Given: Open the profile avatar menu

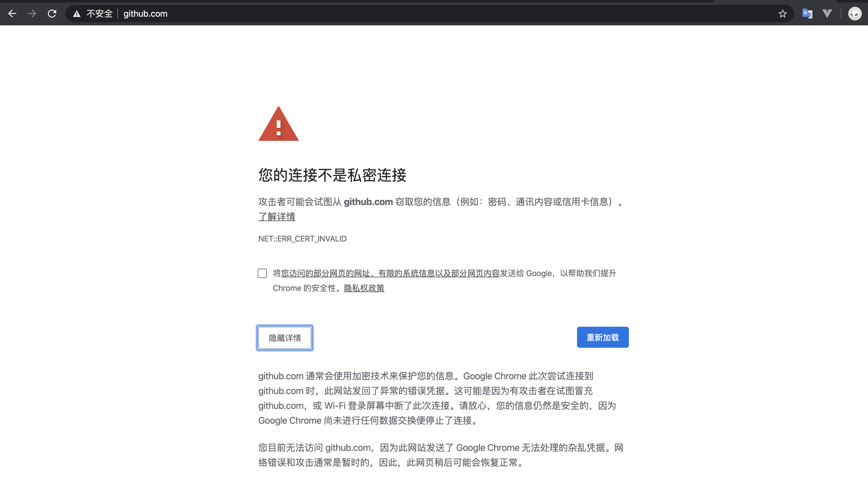Looking at the screenshot, I should pyautogui.click(x=855, y=14).
